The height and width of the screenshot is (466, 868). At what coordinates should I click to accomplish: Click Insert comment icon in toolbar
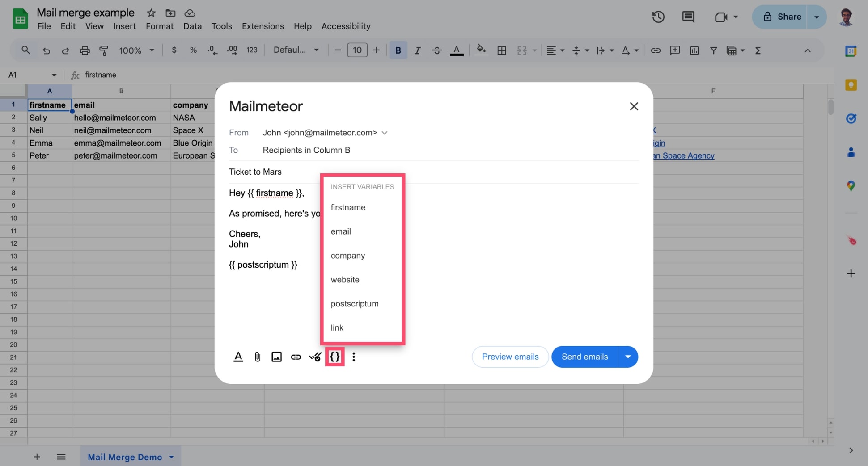[x=675, y=50]
